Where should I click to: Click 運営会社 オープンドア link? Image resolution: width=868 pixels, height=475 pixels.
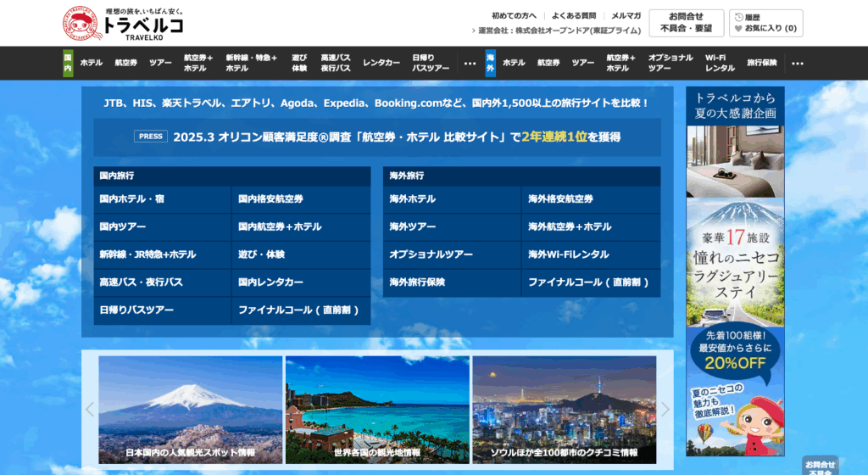pos(556,31)
